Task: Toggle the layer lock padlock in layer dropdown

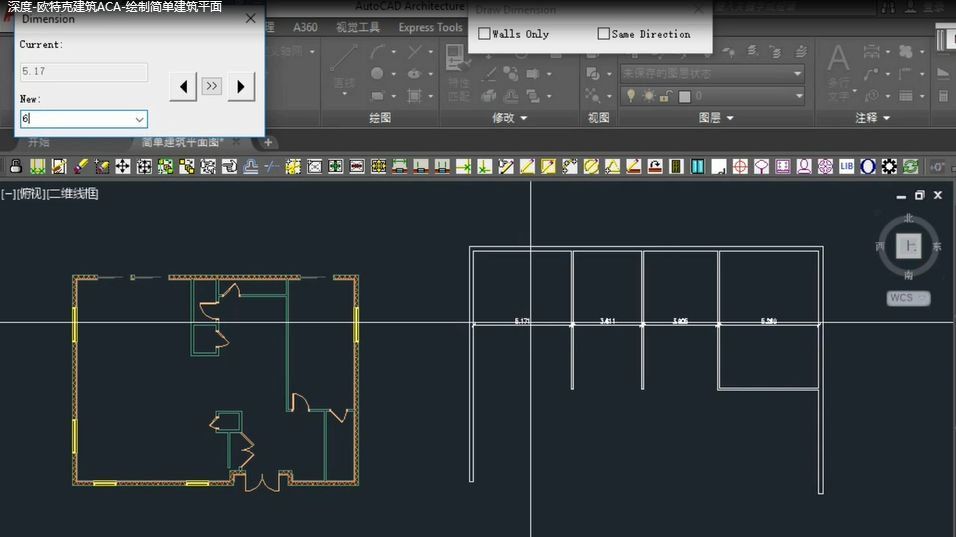Action: tap(666, 96)
